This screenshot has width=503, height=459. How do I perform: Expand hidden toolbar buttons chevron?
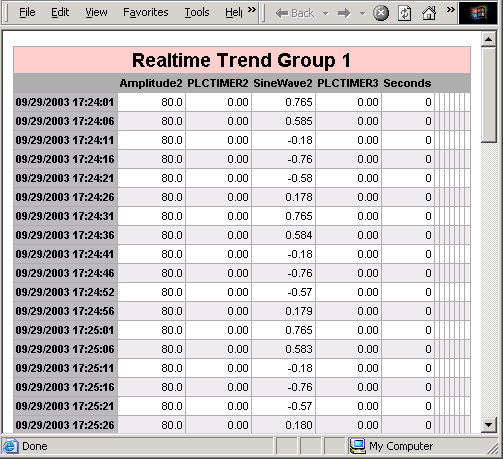pos(451,10)
